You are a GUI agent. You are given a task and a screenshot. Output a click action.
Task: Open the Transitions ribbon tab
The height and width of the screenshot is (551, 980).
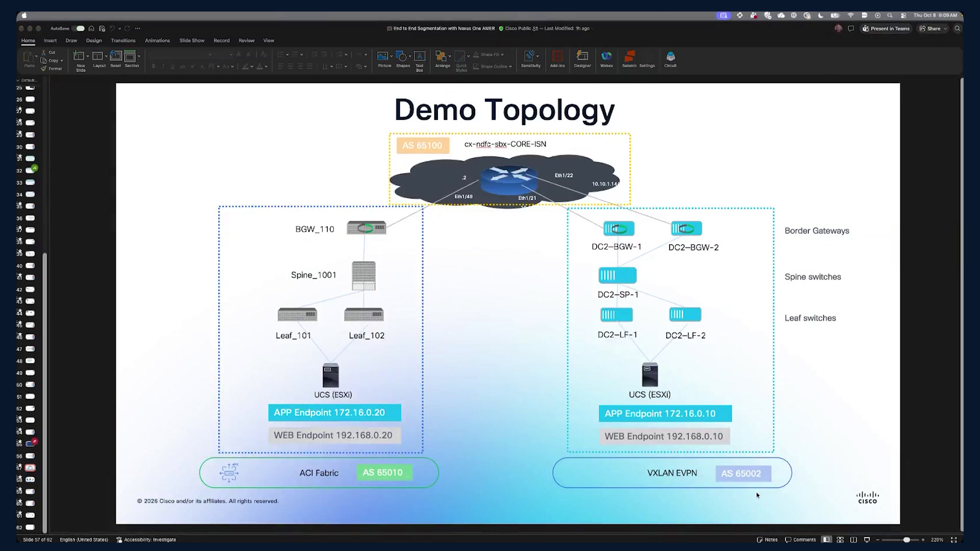(x=123, y=40)
